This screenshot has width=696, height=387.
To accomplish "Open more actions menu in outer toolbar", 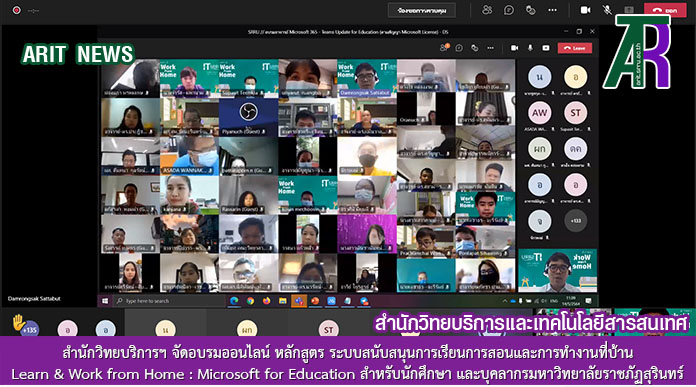I will 552,10.
